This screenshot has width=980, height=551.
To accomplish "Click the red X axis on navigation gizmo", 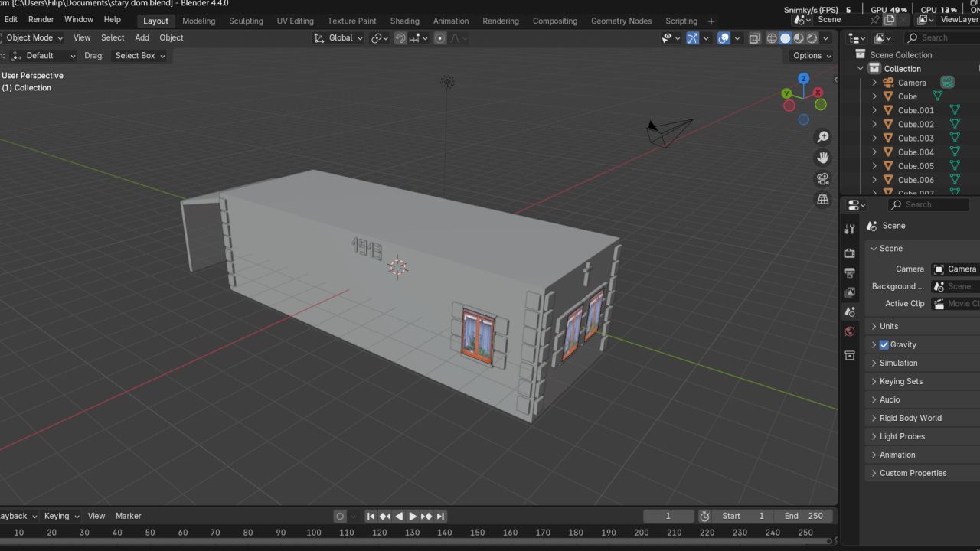I will 818,93.
